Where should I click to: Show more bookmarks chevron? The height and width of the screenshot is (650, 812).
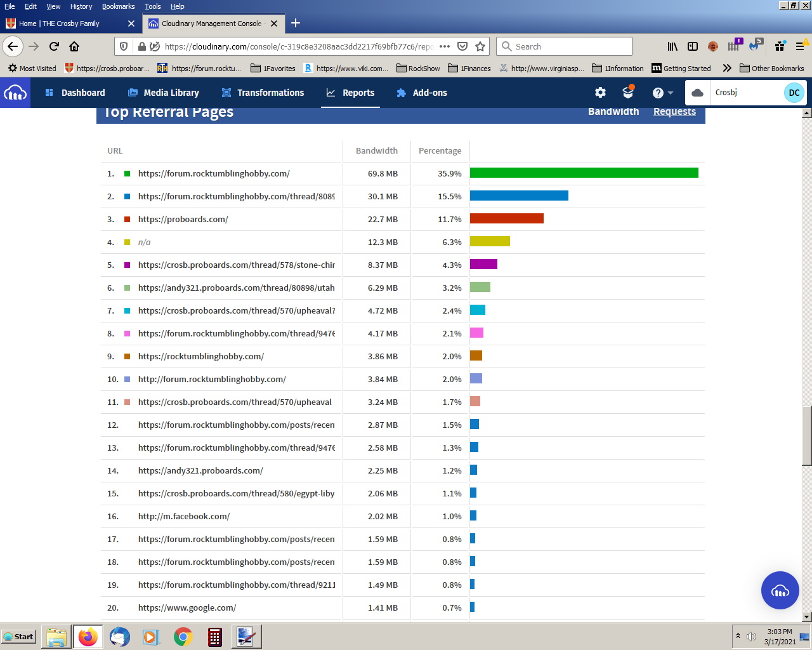(x=727, y=68)
